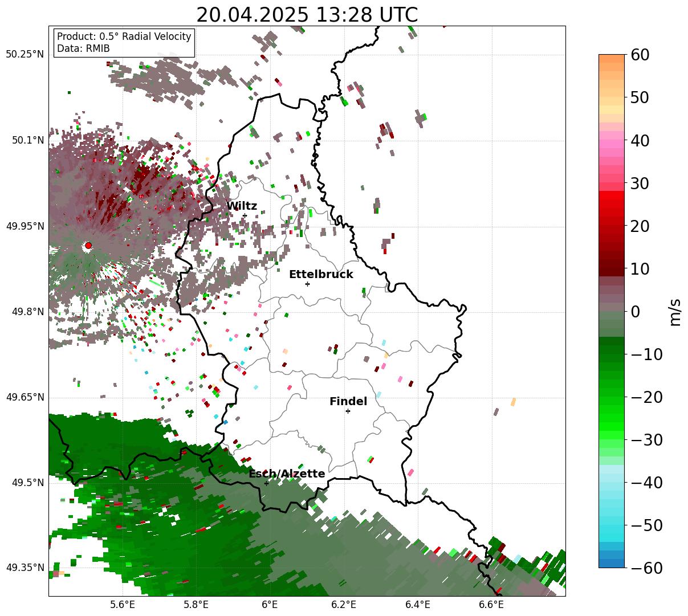Click the colorbar tick label −60
This screenshot has width=688, height=616.
click(x=646, y=568)
